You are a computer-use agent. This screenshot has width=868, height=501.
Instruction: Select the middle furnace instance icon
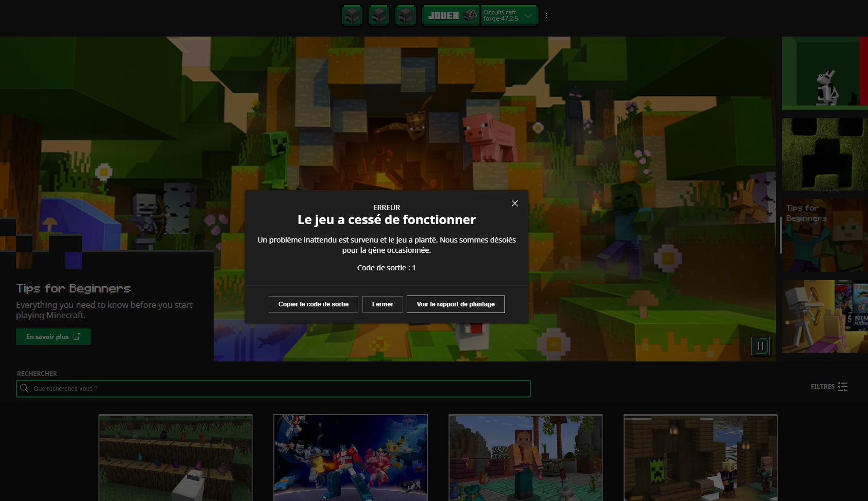(379, 15)
